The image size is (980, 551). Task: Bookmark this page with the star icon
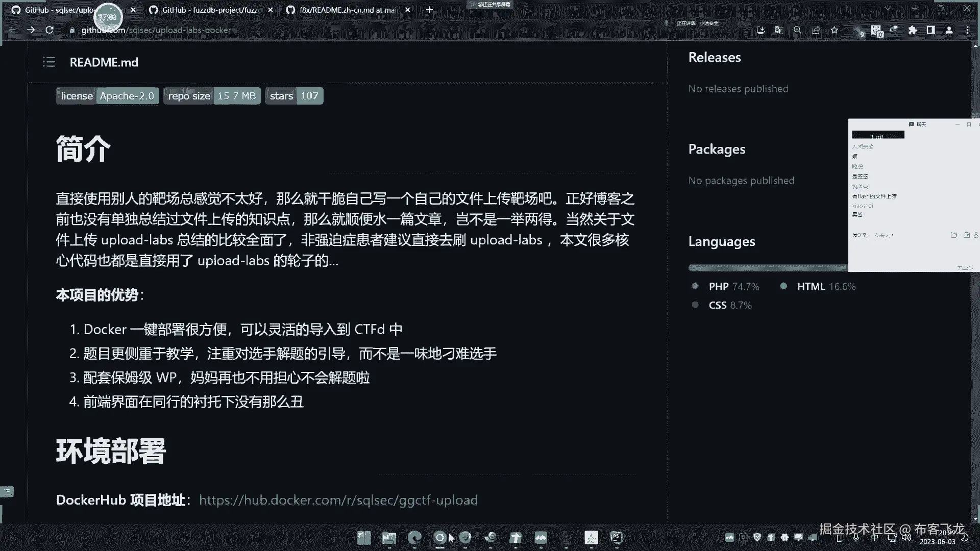pos(835,30)
